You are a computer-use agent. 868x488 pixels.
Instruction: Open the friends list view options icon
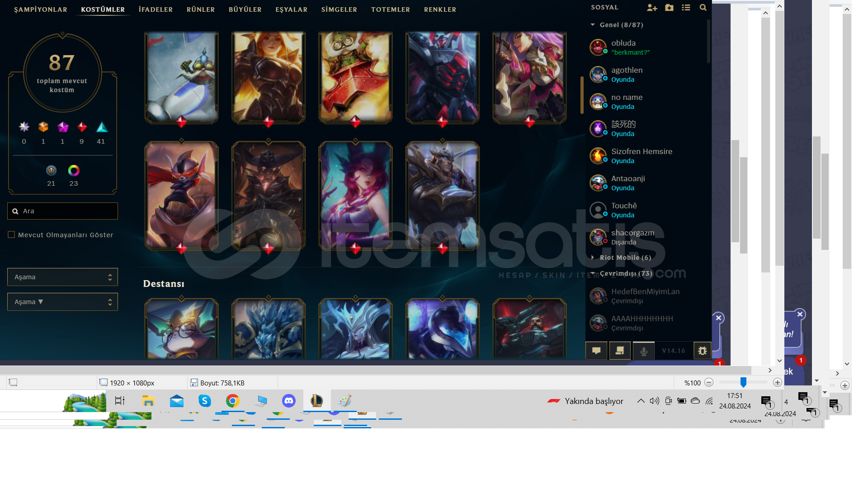(686, 8)
